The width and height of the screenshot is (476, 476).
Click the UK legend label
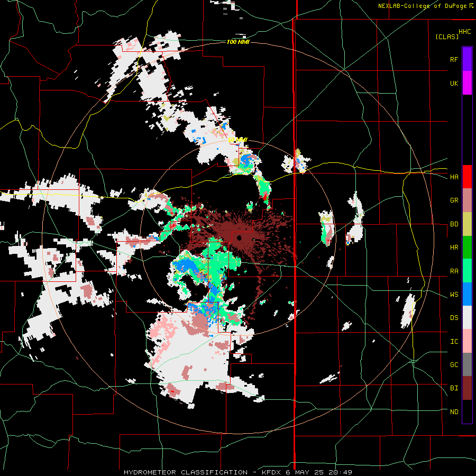(x=454, y=84)
